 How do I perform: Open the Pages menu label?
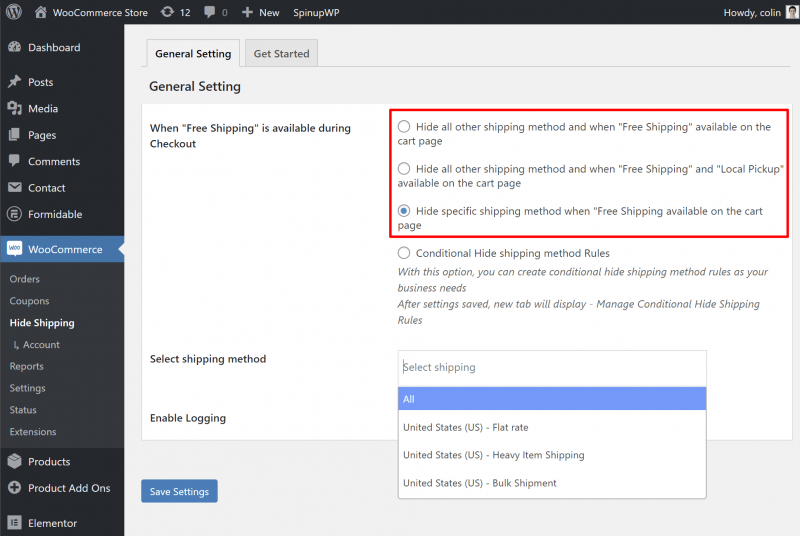coord(42,135)
